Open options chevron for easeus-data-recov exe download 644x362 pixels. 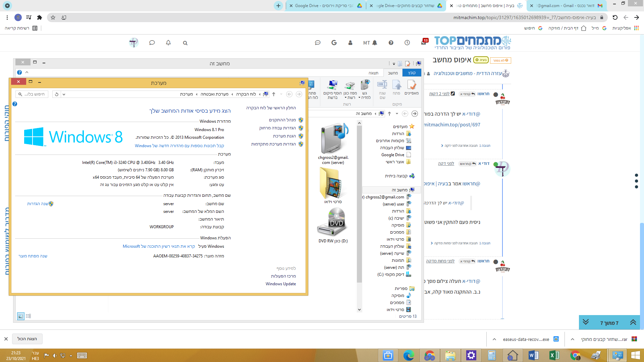click(494, 339)
